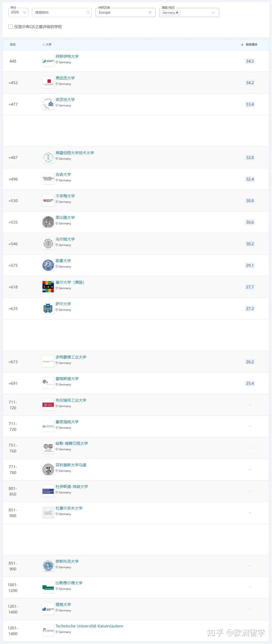Click the search magnifier icon
Image resolution: width=272 pixels, height=644 pixels.
click(x=88, y=13)
